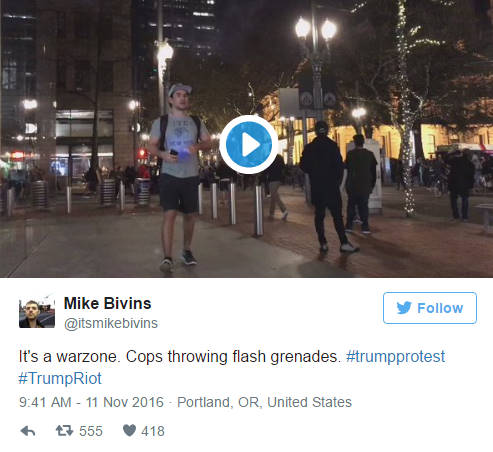Click the reply arrow icon
The height and width of the screenshot is (452, 493).
28,431
